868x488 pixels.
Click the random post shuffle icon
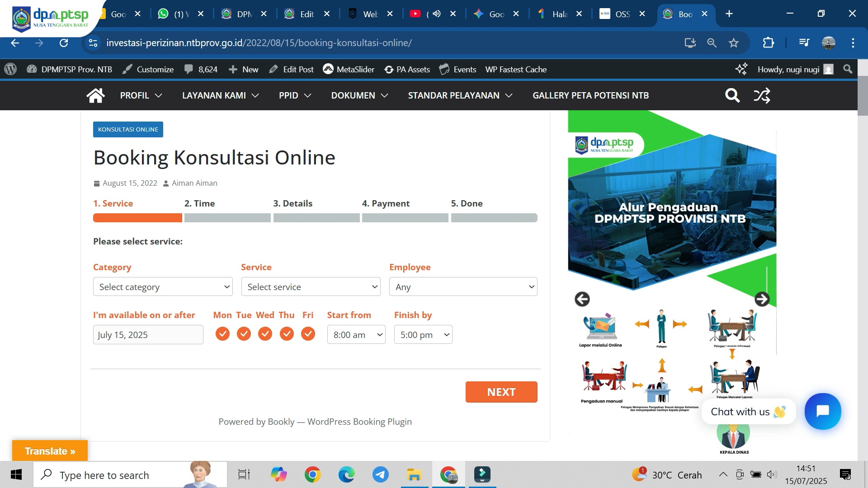pyautogui.click(x=762, y=95)
